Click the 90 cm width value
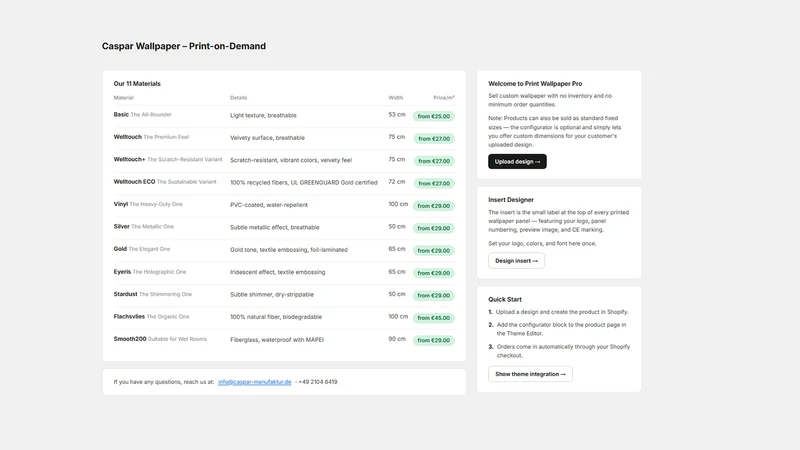This screenshot has width=800, height=450. 396,339
